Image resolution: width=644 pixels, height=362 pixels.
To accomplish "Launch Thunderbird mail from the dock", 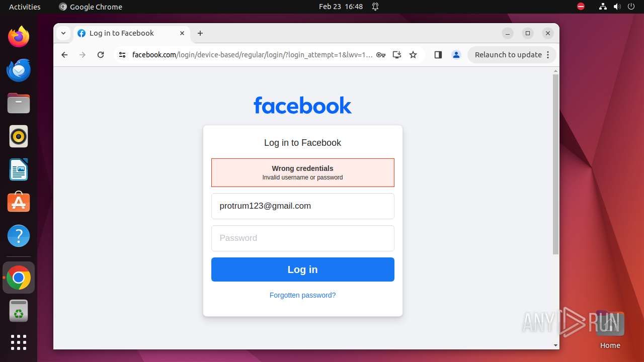I will (x=19, y=70).
